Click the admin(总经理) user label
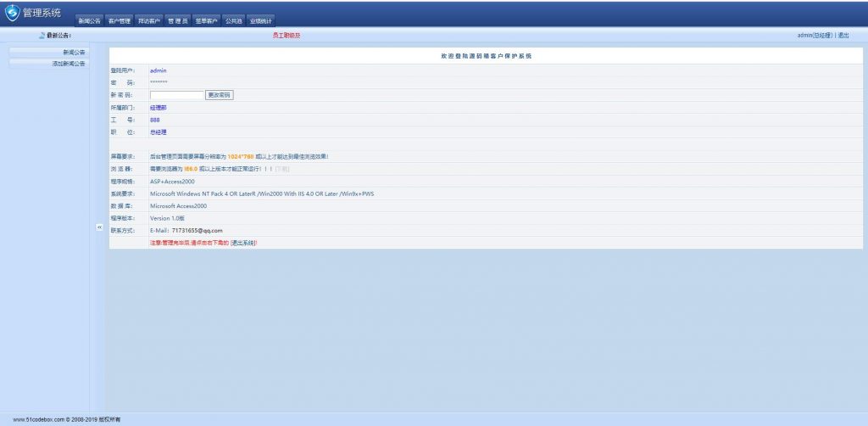The image size is (868, 426). (x=815, y=36)
